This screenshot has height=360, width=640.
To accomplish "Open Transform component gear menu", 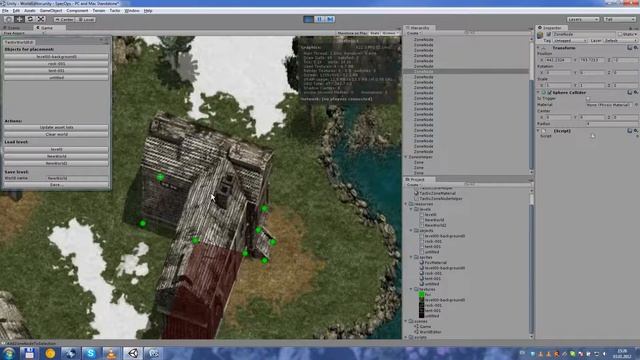I will [636, 48].
